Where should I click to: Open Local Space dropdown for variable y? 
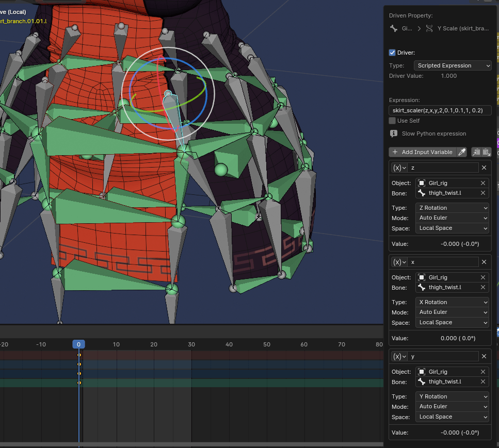point(453,417)
